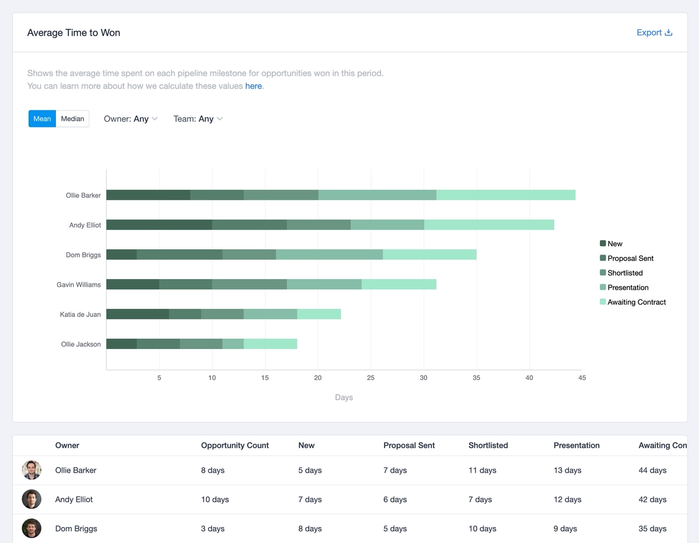Toggle the Proposal Sent legend swatch

tap(603, 258)
